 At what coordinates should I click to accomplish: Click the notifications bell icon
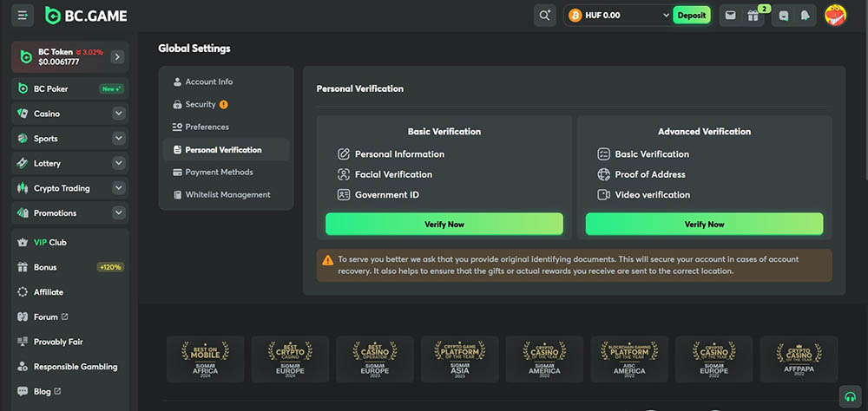805,16
